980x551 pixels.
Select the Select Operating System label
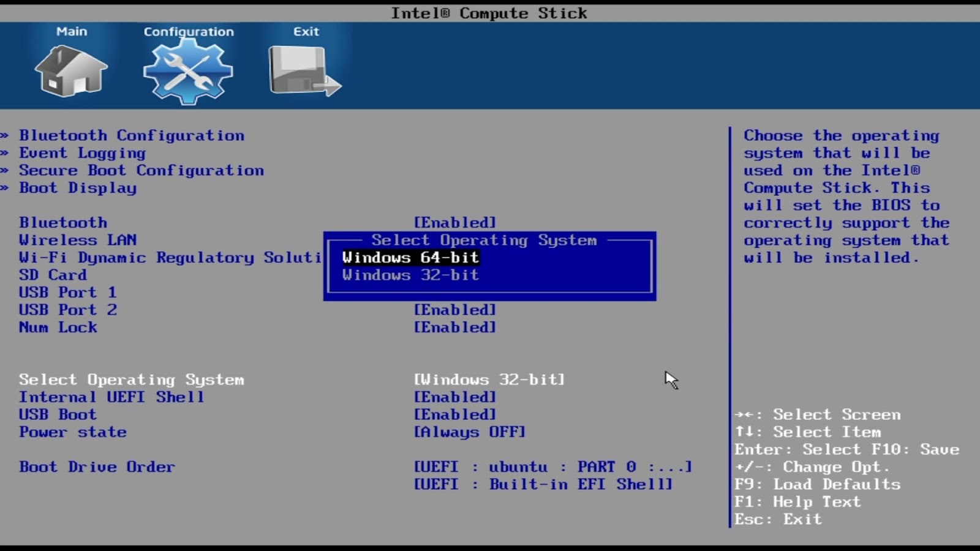point(132,380)
